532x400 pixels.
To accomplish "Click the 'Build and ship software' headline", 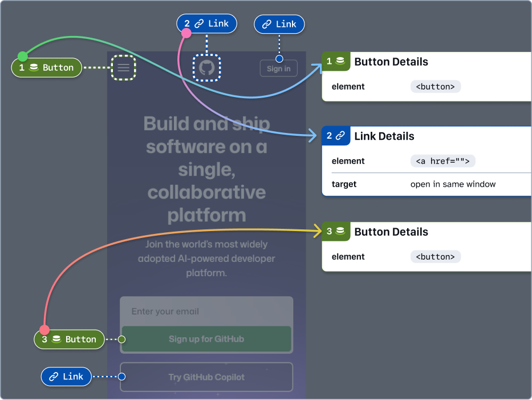I will point(206,169).
